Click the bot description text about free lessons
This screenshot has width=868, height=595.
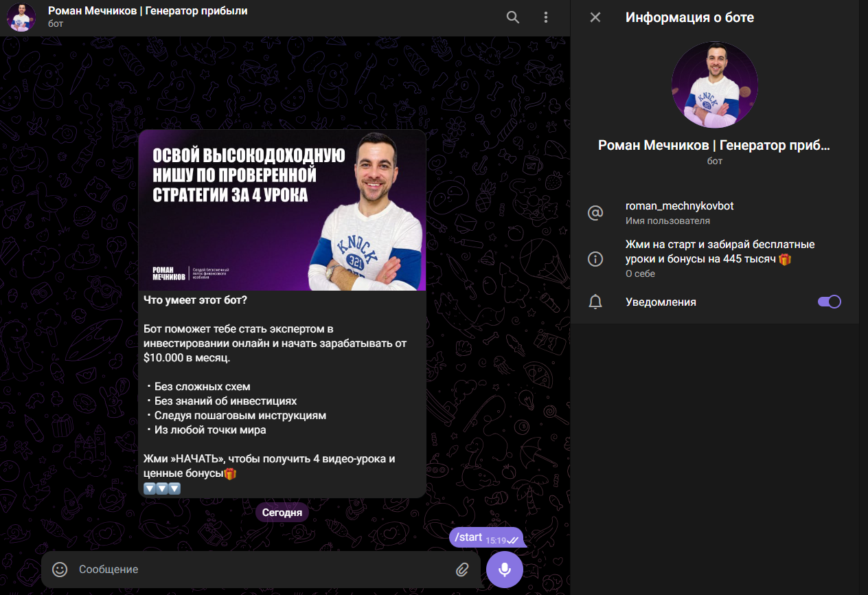[x=720, y=251]
